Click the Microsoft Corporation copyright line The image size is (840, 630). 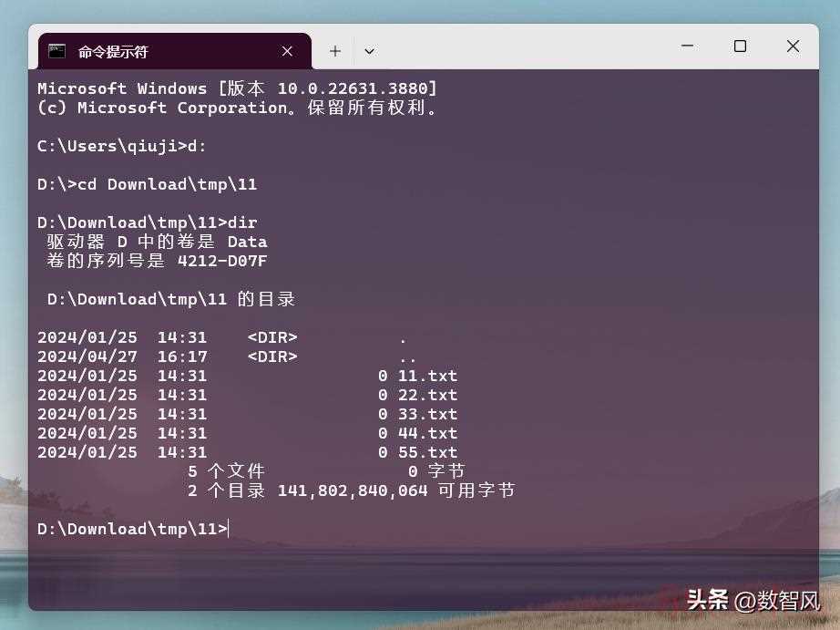click(239, 108)
